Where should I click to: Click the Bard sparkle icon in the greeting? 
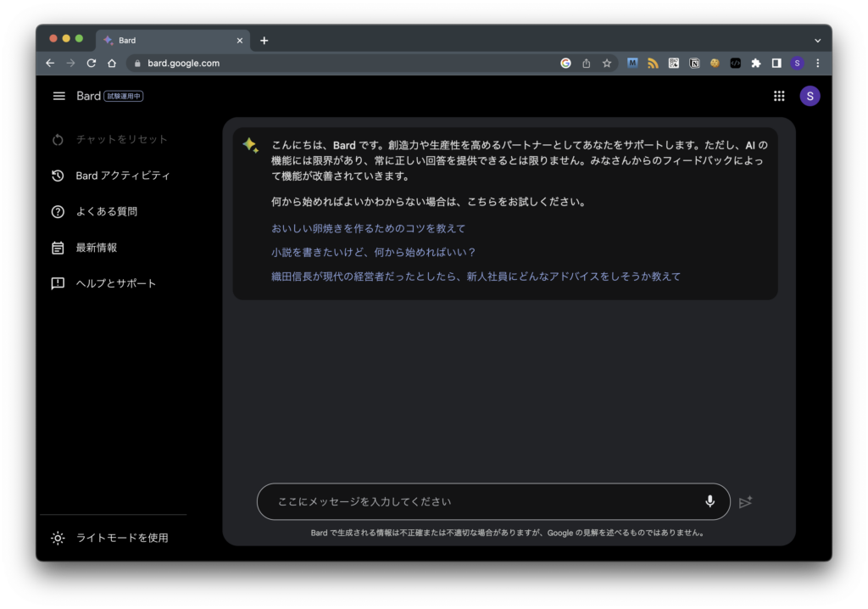(x=250, y=145)
